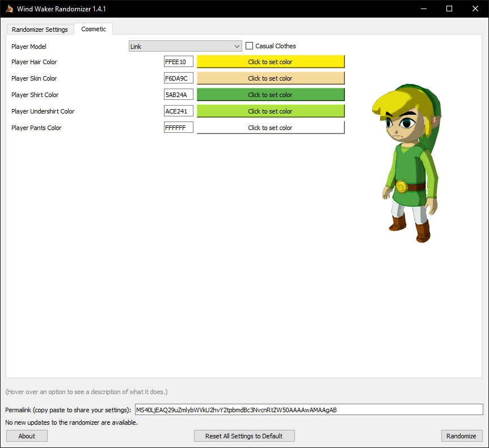Screen dimensions: 489x448
Task: Click the Player Skin Color label
Action: pos(34,78)
